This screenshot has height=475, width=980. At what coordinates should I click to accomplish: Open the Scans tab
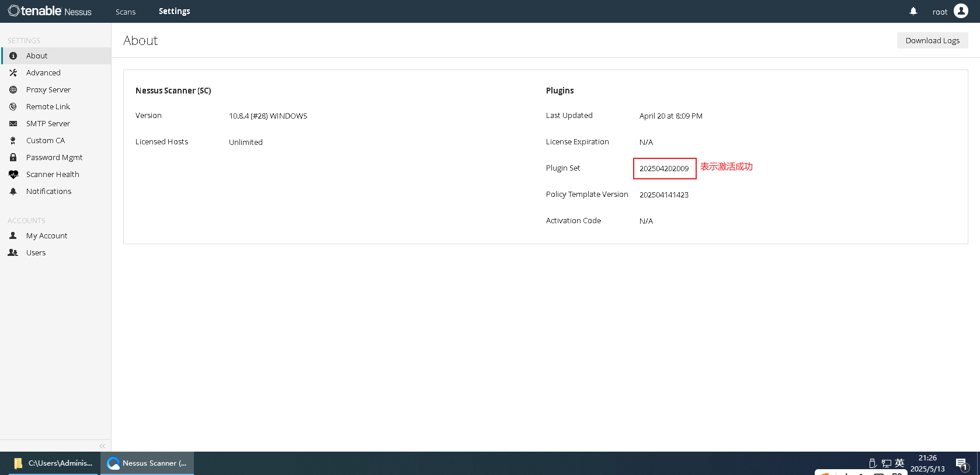point(126,12)
